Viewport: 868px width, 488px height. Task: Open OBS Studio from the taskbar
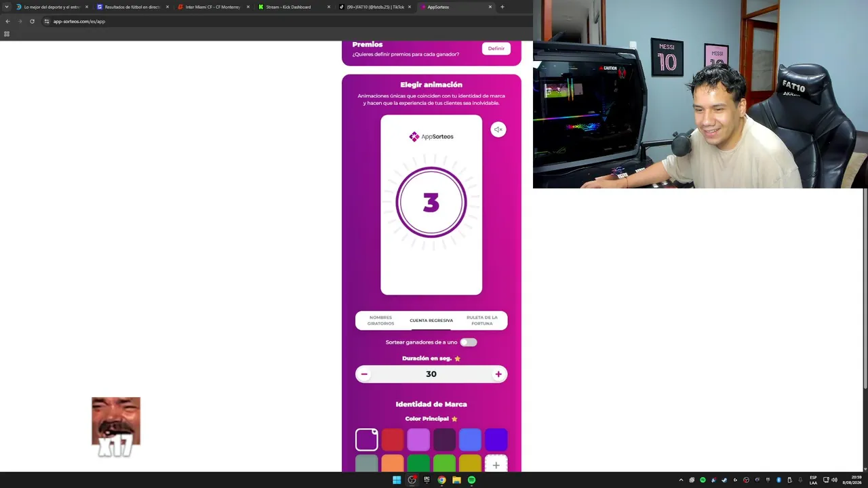click(412, 480)
